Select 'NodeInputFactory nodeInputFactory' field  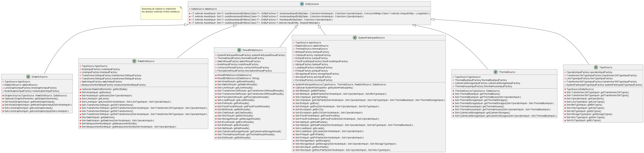[x=101, y=70]
